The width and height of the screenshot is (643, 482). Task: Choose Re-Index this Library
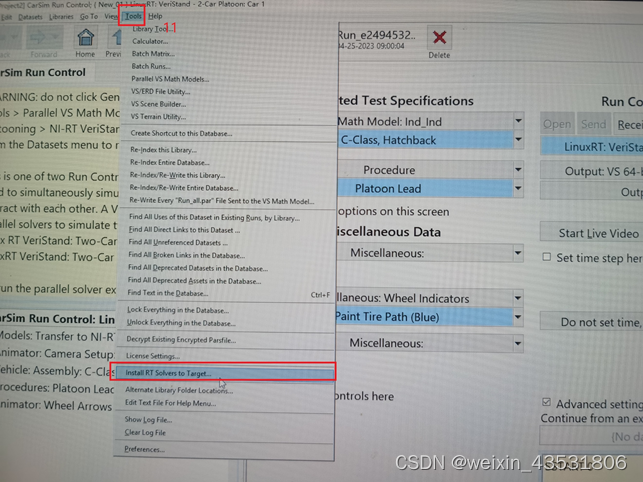164,150
